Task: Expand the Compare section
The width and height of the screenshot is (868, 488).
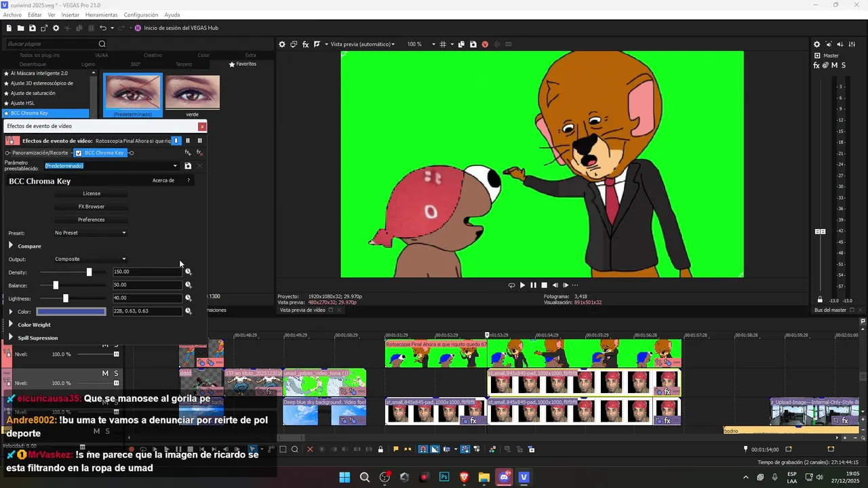Action: pos(11,245)
